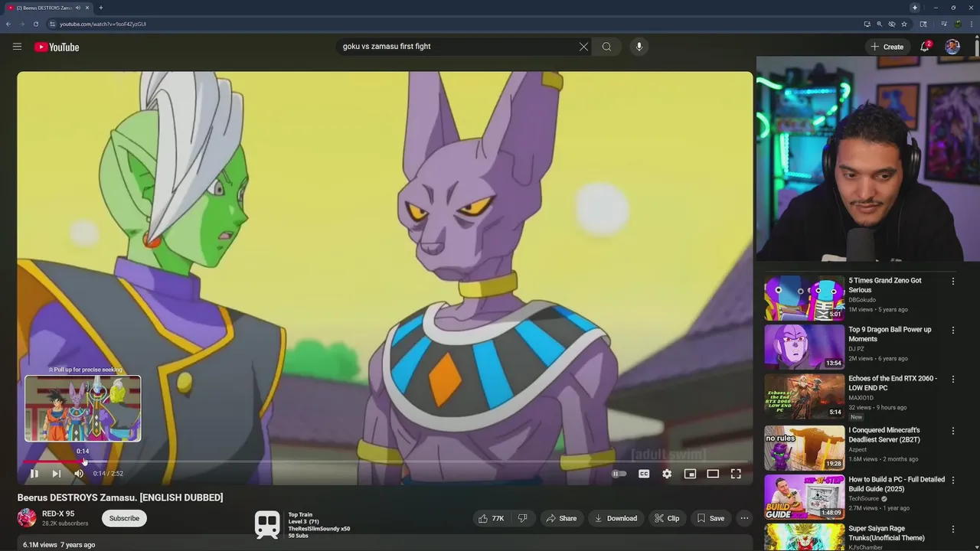Submit search with the magnifier button

coord(606,47)
